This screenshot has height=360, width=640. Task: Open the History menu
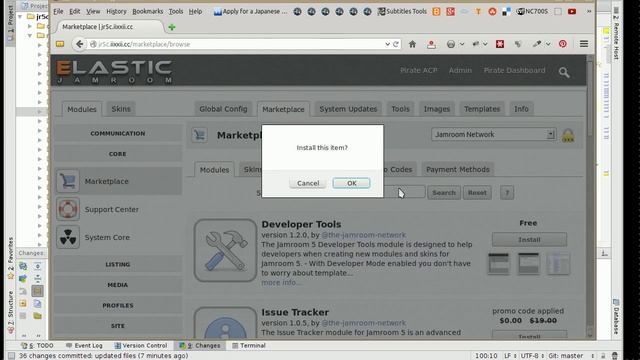click(x=116, y=11)
